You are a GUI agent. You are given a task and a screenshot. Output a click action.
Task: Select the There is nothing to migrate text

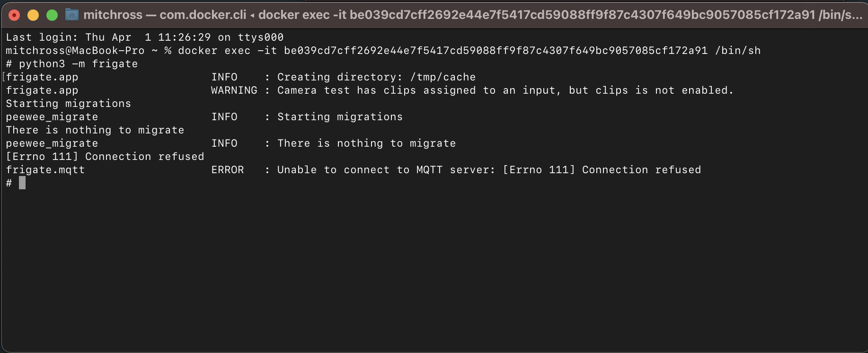[x=94, y=130]
